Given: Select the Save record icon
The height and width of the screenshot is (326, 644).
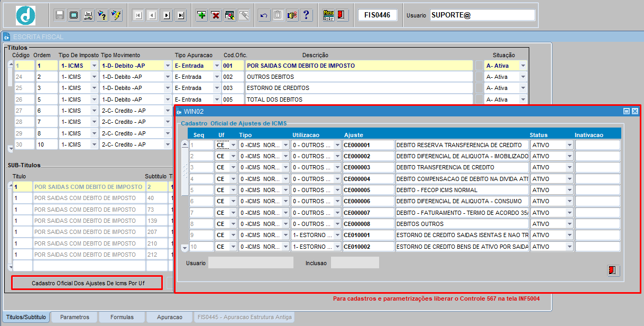Looking at the screenshot, I should [59, 15].
